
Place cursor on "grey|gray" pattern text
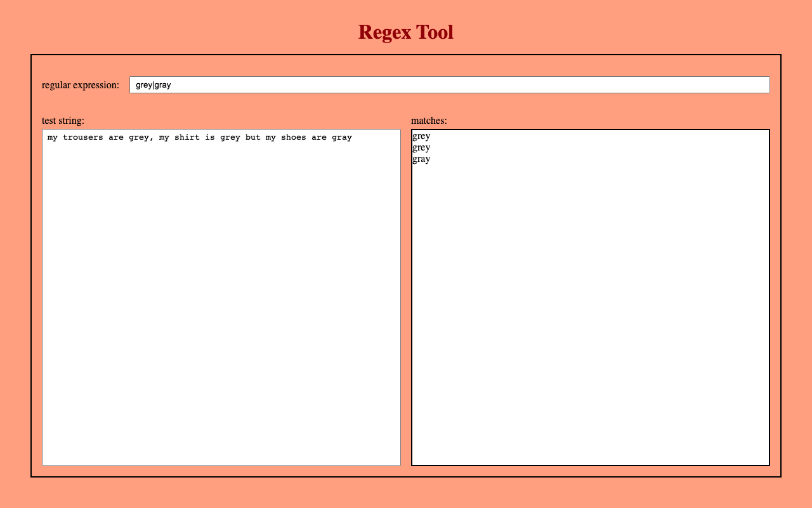click(x=154, y=85)
